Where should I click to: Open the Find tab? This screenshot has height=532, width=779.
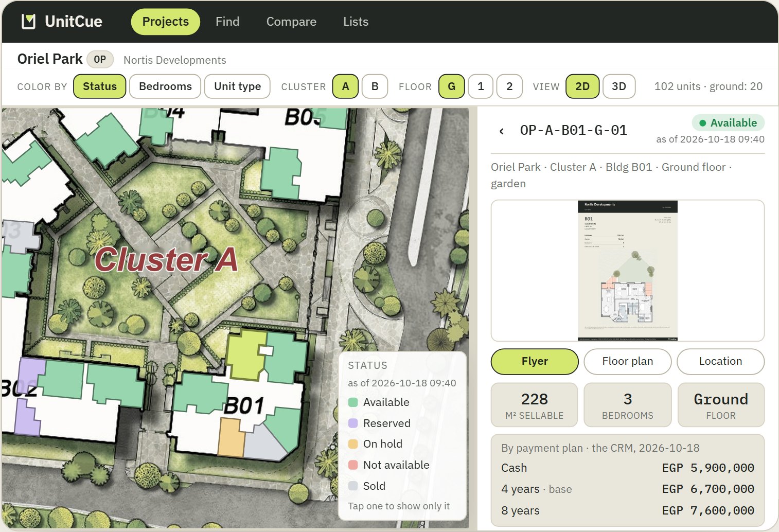pyautogui.click(x=227, y=22)
